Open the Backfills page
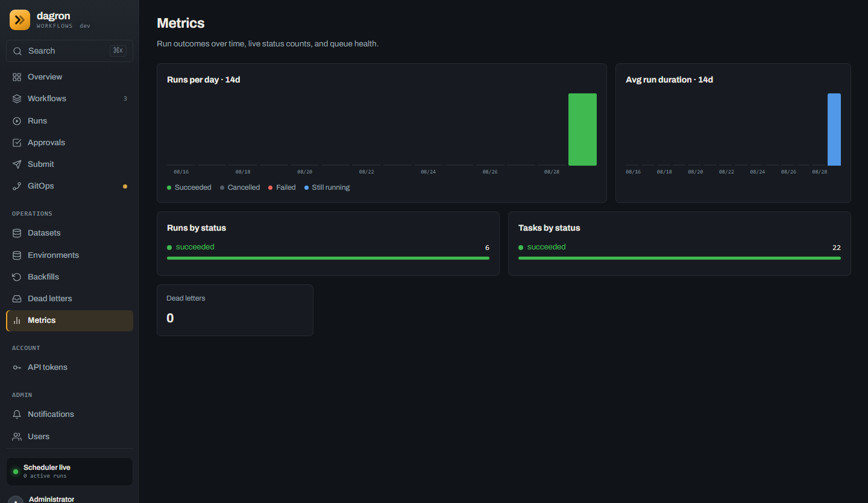868x503 pixels. pyautogui.click(x=69, y=277)
